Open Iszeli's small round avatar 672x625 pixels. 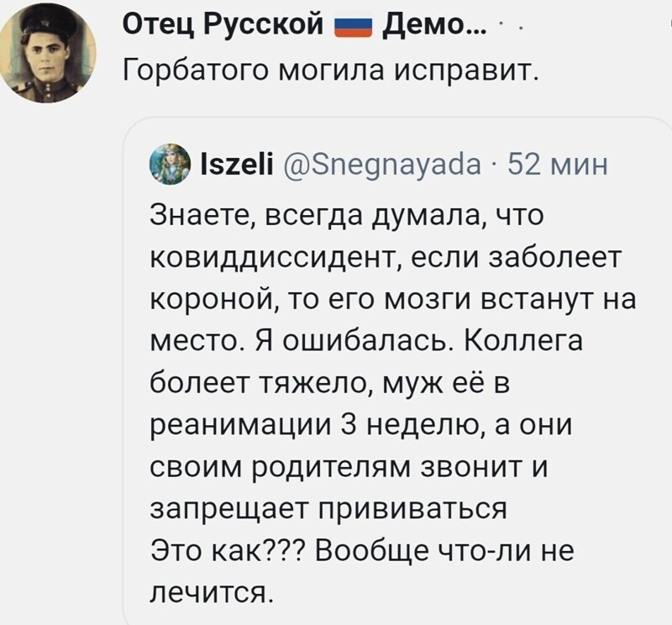[171, 164]
